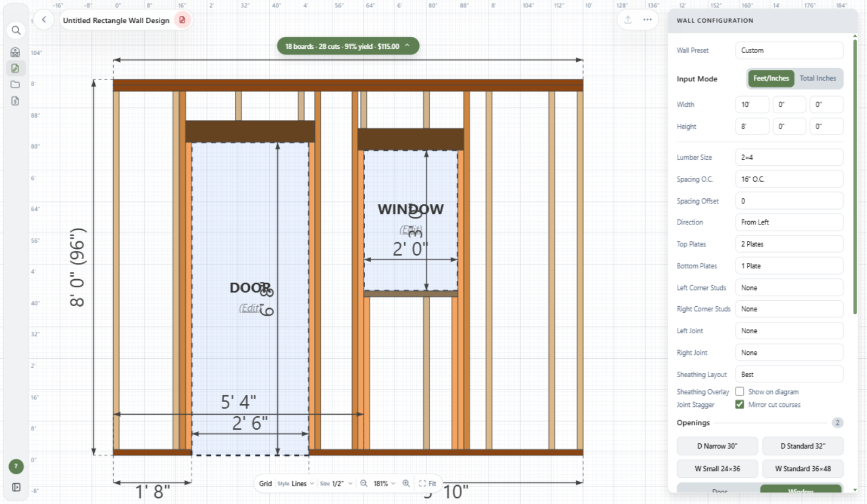Image resolution: width=867 pixels, height=504 pixels.
Task: Toggle the sidebar panel icon at bottom left
Action: pos(16,487)
